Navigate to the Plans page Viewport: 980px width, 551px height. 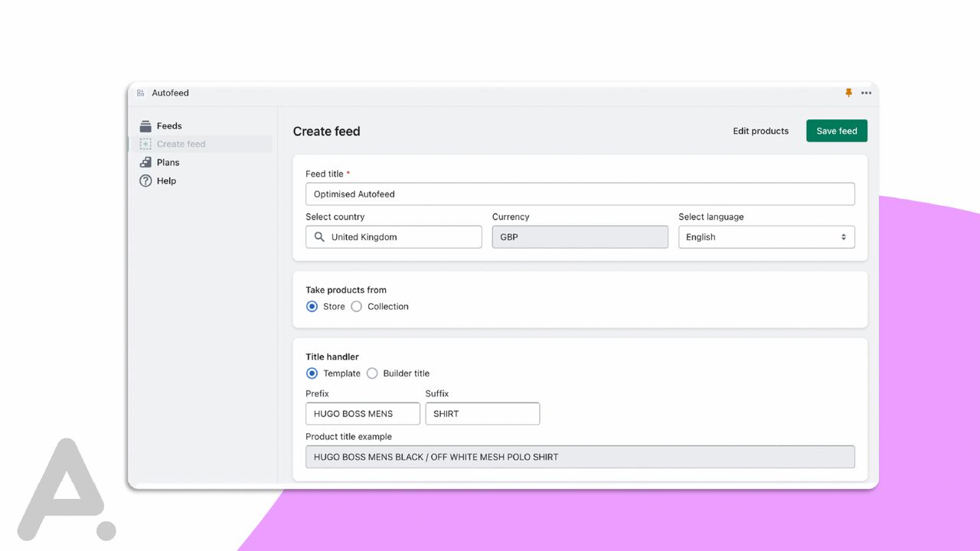(x=168, y=162)
